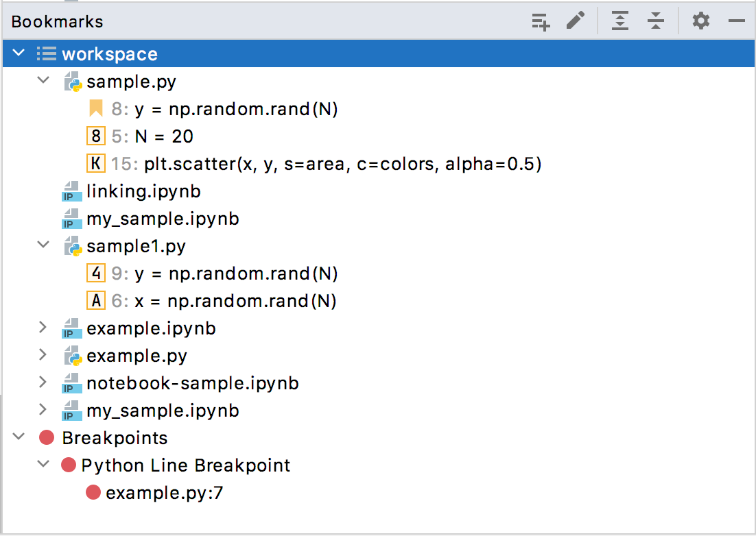
Task: Click the Python Line Breakpoint red dot
Action: click(x=69, y=465)
